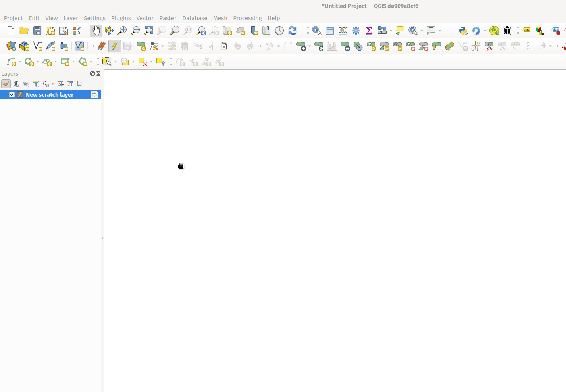Open the Python Console
The image size is (566, 392).
[x=463, y=31]
